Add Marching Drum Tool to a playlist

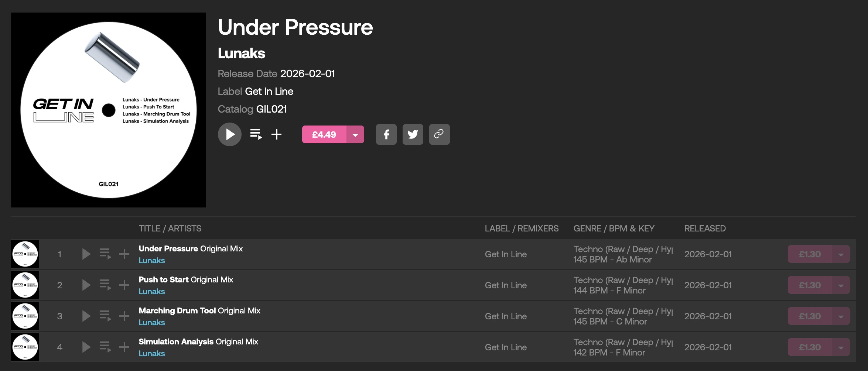[x=124, y=316]
